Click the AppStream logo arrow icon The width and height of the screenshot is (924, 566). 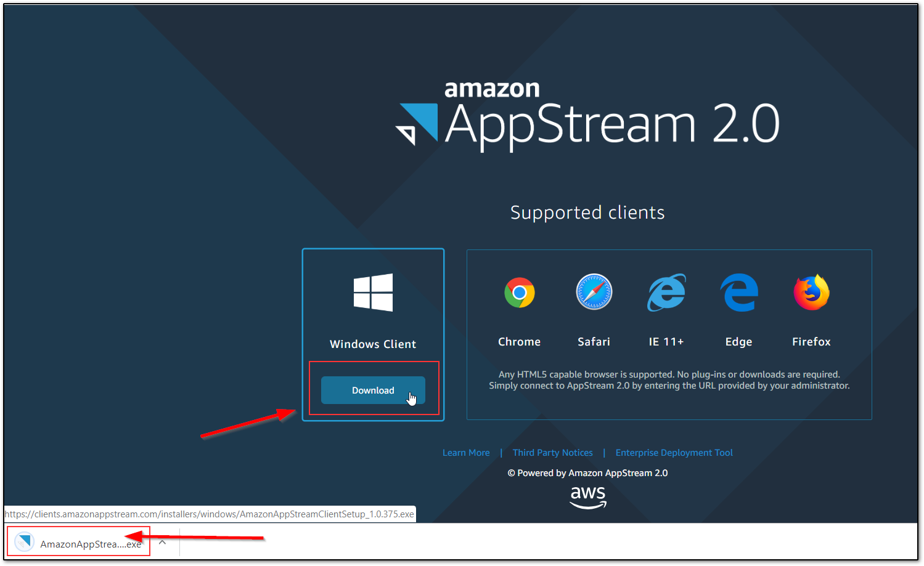417,123
